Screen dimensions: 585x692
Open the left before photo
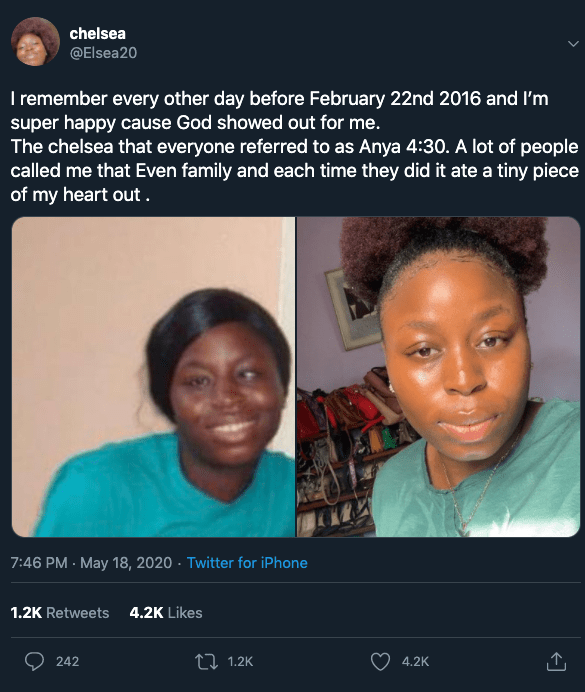153,377
